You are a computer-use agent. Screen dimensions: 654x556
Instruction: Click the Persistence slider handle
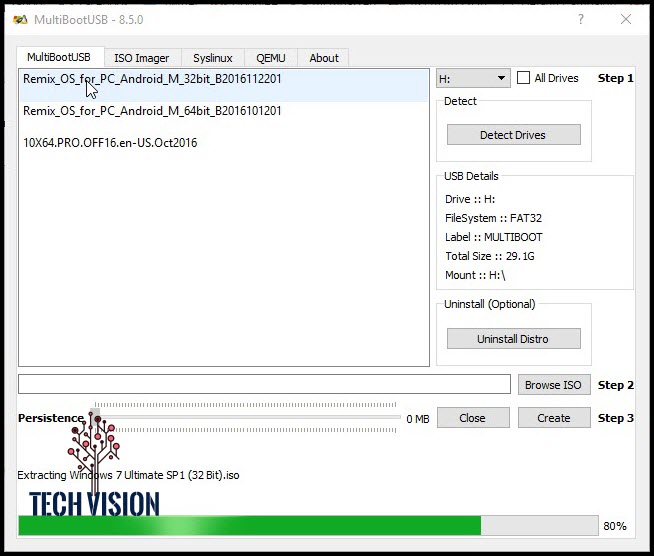(x=95, y=417)
